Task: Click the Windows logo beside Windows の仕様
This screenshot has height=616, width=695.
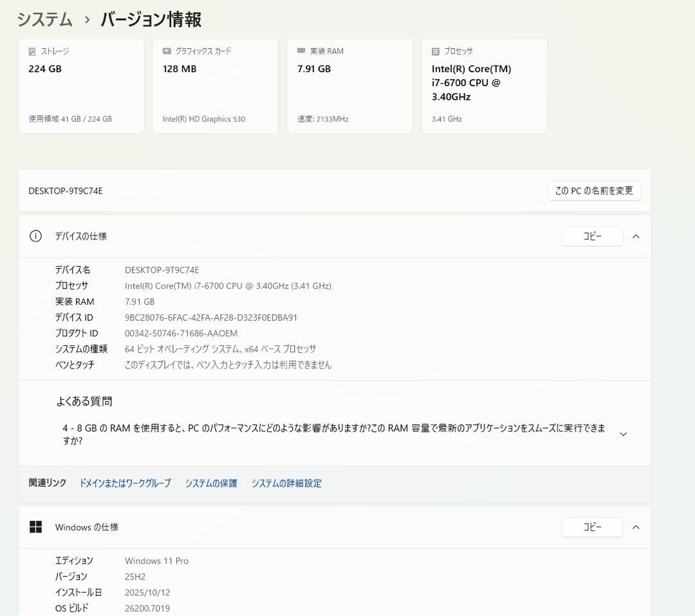Action: [x=35, y=527]
